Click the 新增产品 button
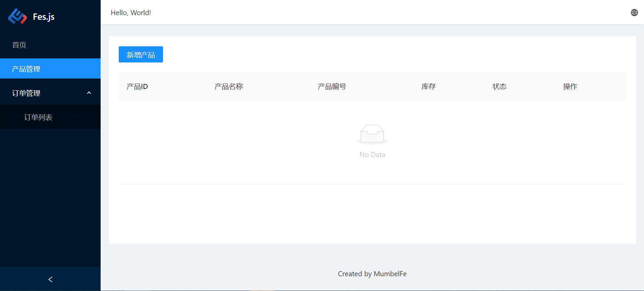 point(141,54)
